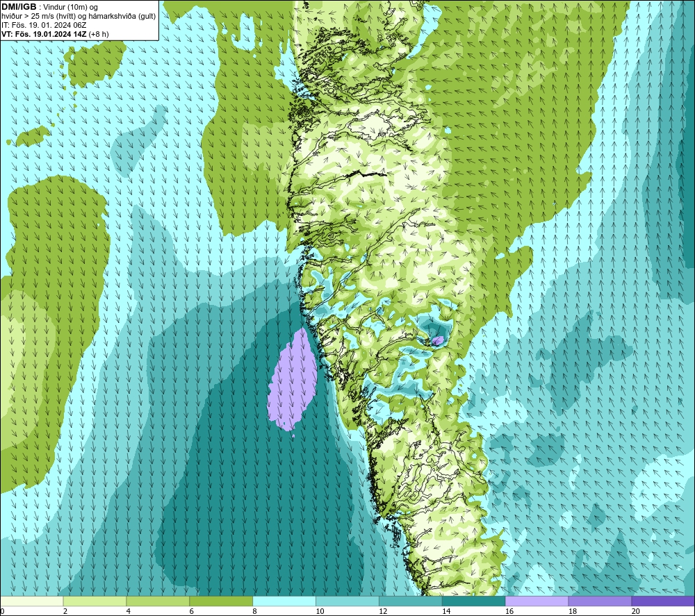This screenshot has height=616, width=695.
Task: Click the green 4–6 m/s legend swatch
Action: pos(158,601)
